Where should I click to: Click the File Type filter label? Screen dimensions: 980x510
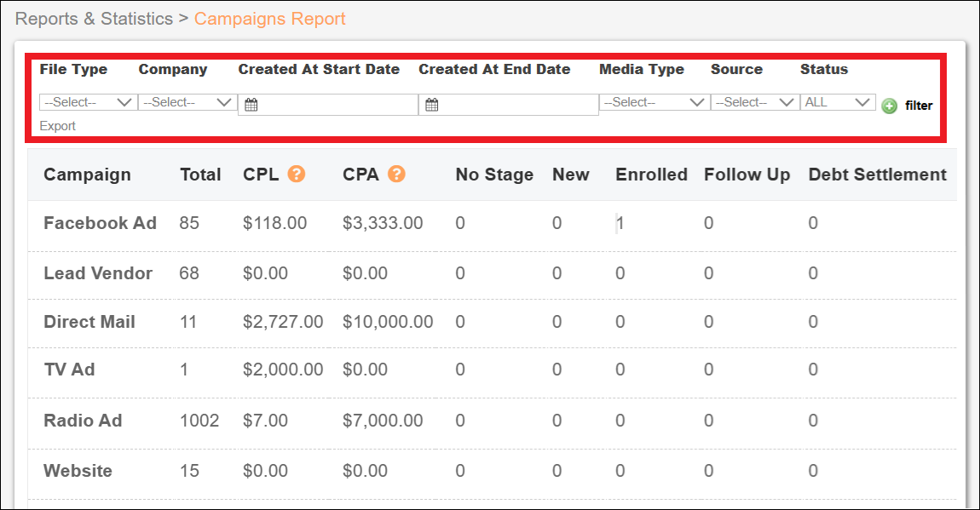[73, 69]
